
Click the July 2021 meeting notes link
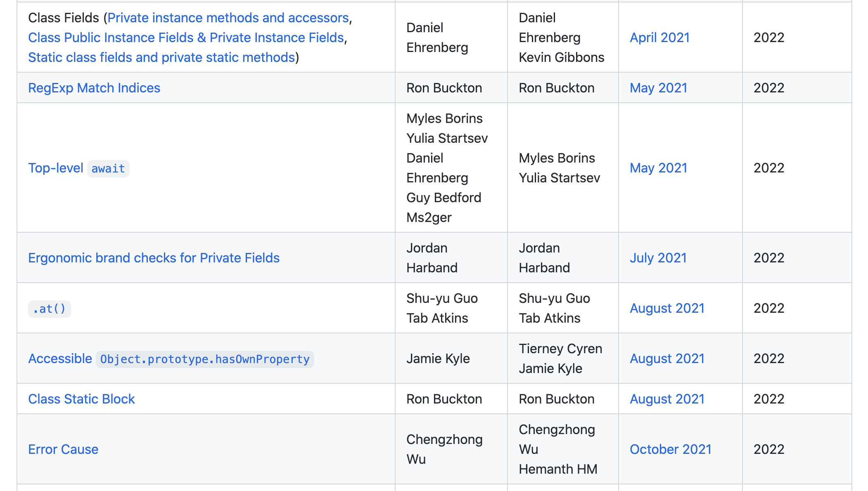click(658, 258)
